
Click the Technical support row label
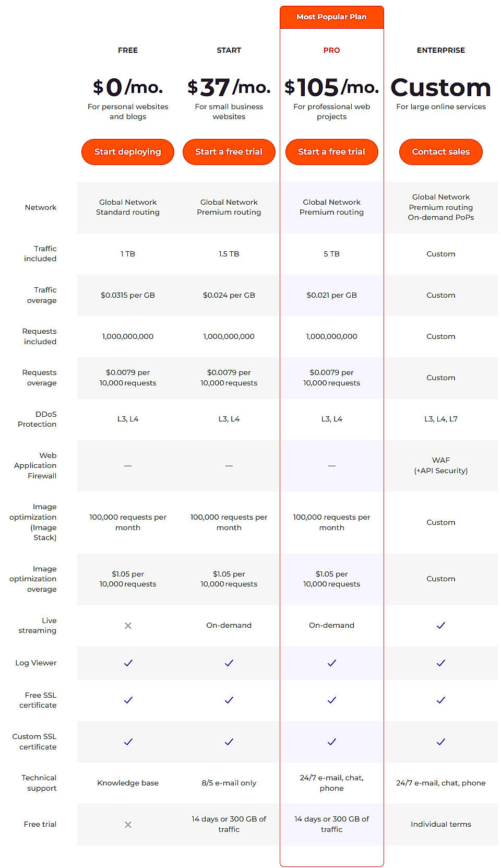coord(38,783)
